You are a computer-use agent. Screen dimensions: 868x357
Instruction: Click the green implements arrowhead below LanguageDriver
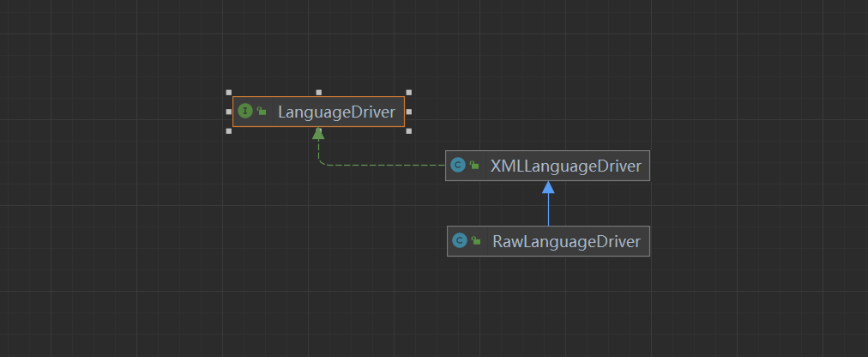point(318,133)
